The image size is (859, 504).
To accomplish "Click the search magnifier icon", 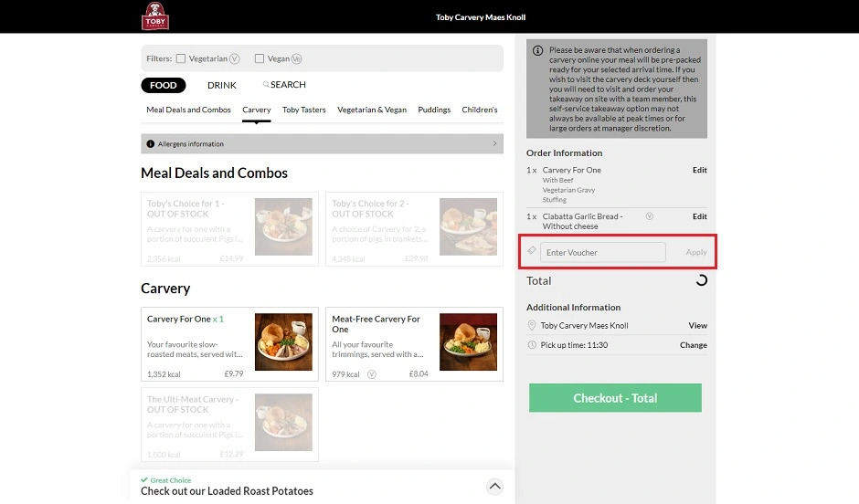I will pos(266,84).
